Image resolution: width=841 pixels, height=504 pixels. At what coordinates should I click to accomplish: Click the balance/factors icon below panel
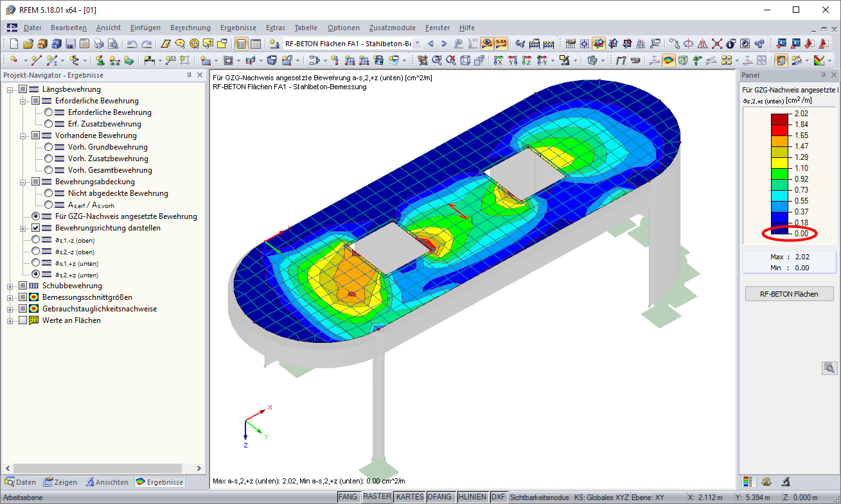(766, 481)
